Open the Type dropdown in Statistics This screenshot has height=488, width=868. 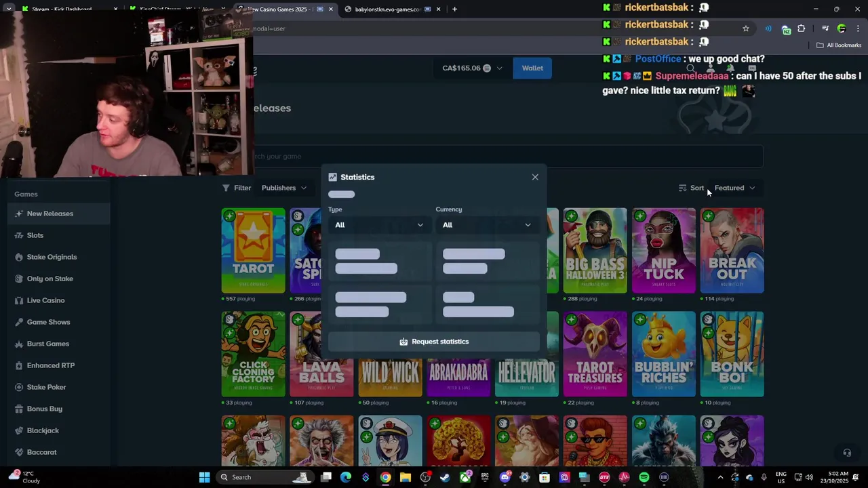coord(379,225)
